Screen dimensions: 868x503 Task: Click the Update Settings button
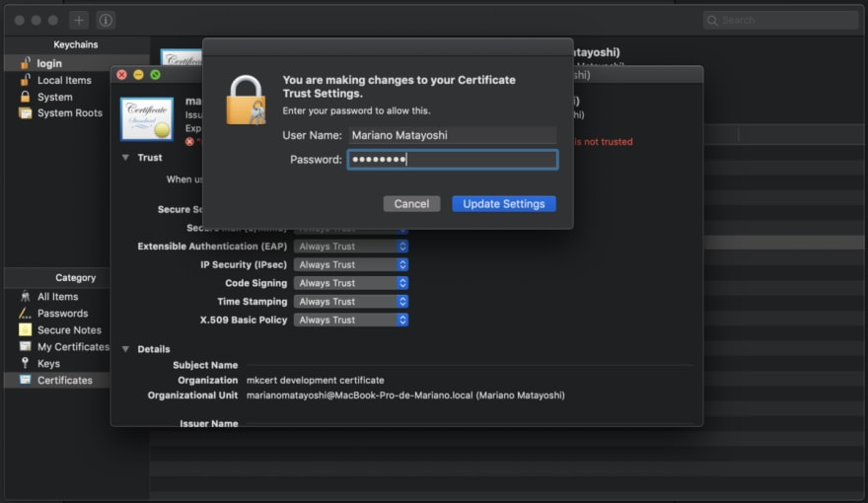pos(504,203)
